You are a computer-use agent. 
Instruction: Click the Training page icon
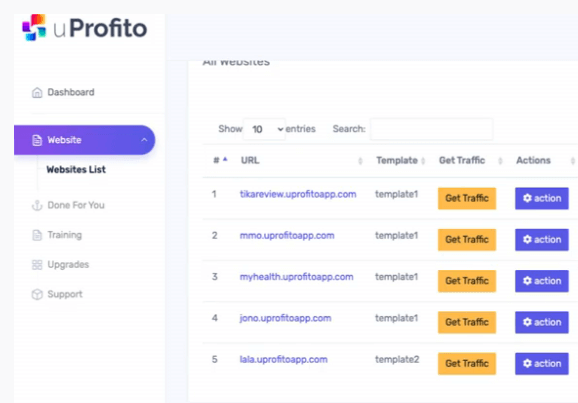point(37,235)
